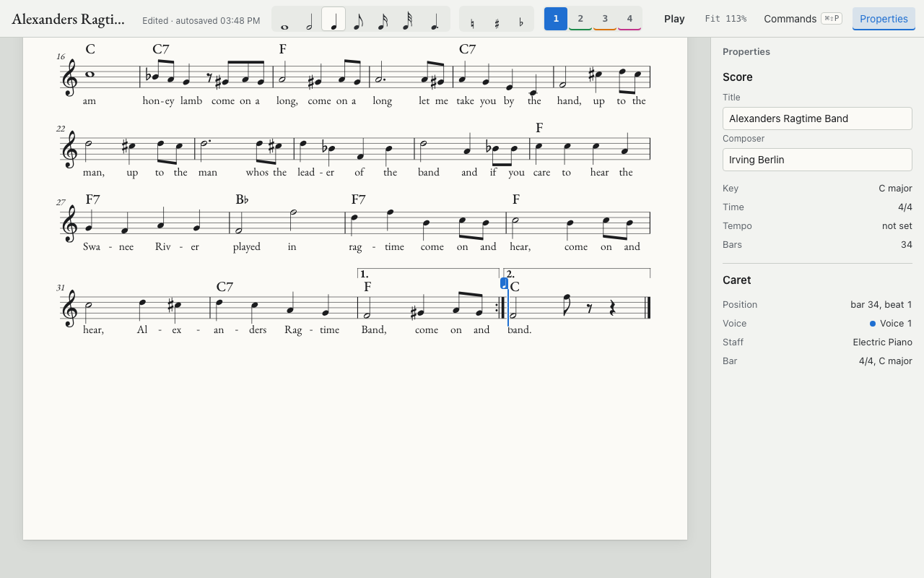
Task: Click the caret position "bar 34, beat 1"
Action: [881, 305]
